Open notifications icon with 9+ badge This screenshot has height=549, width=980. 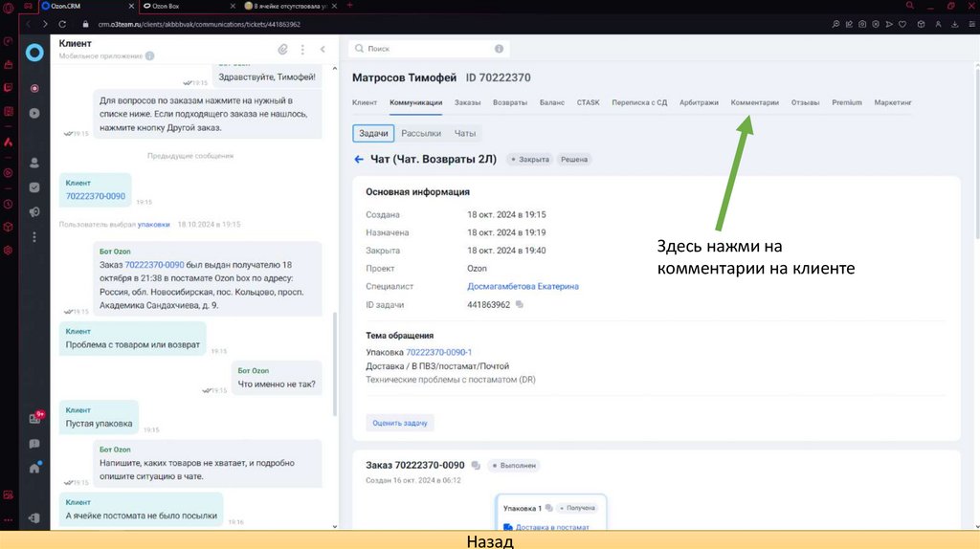(x=35, y=418)
